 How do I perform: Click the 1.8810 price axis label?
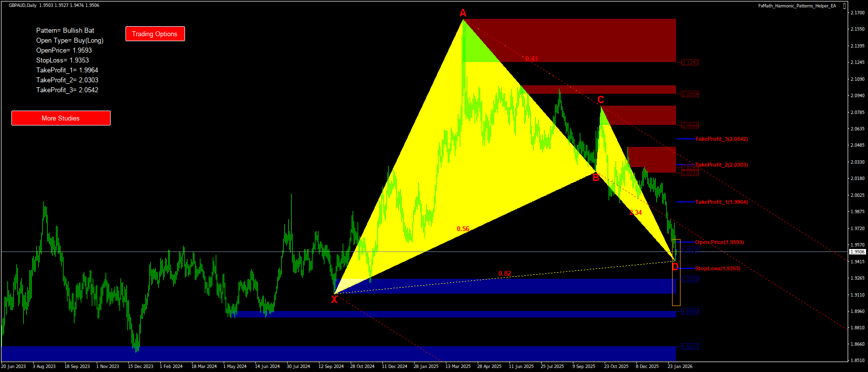point(857,328)
